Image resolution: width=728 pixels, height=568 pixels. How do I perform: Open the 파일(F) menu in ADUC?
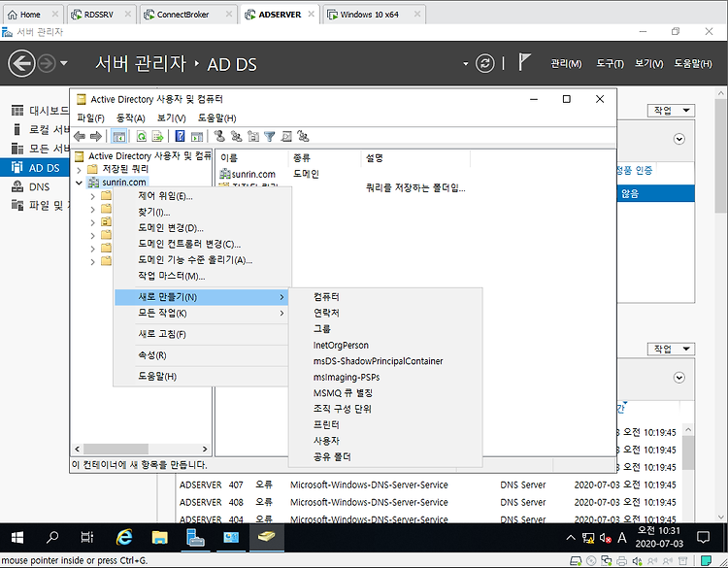pyautogui.click(x=90, y=117)
